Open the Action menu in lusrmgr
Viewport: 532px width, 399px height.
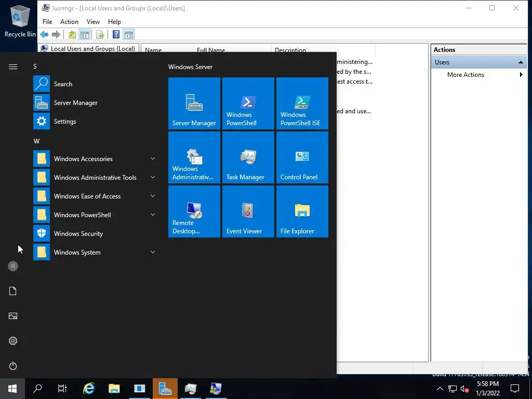point(69,22)
